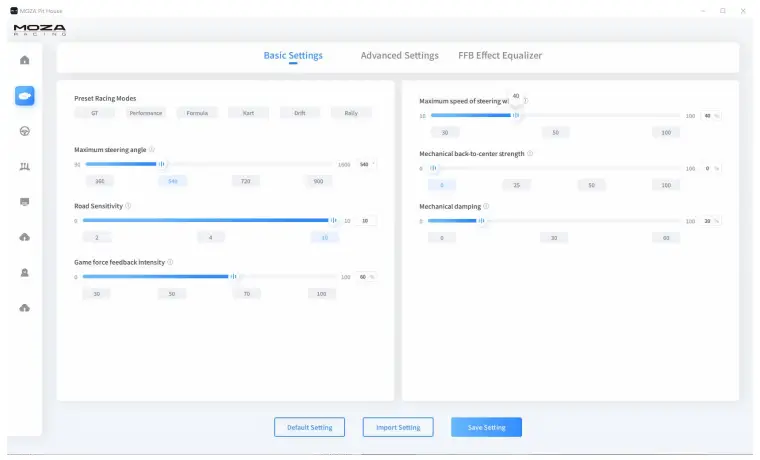Set Road Sensitivity preset to 2
The height and width of the screenshot is (460, 760).
(x=96, y=237)
